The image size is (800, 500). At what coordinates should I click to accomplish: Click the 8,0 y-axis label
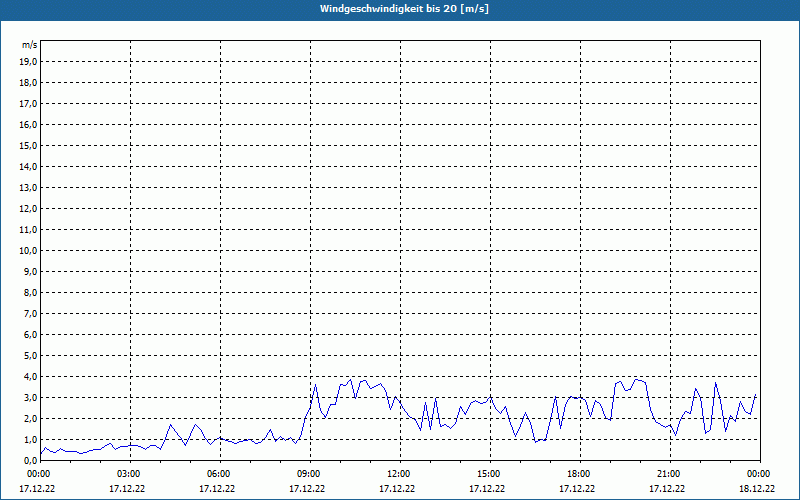30,292
